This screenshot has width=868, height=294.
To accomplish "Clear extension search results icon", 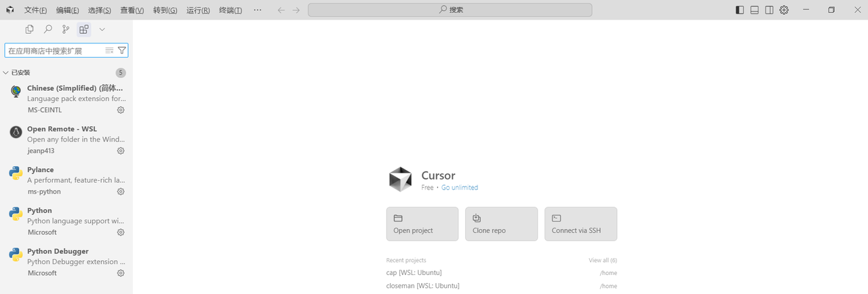I will 110,51.
